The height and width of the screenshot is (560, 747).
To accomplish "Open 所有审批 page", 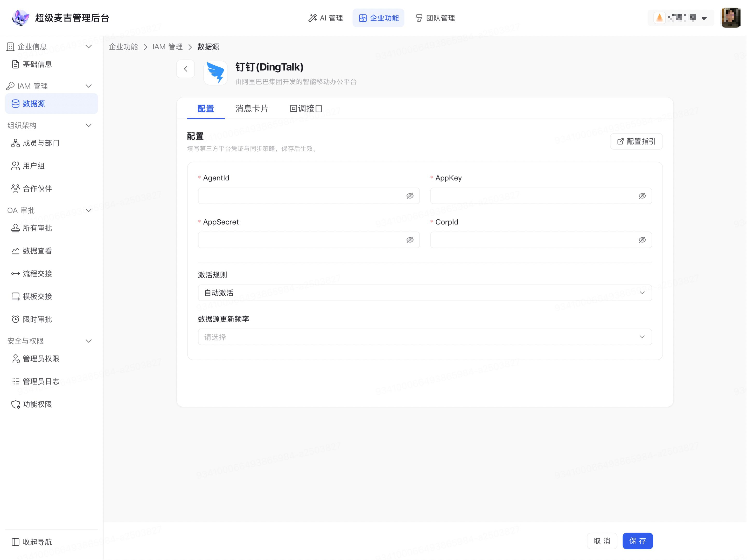I will 51,228.
